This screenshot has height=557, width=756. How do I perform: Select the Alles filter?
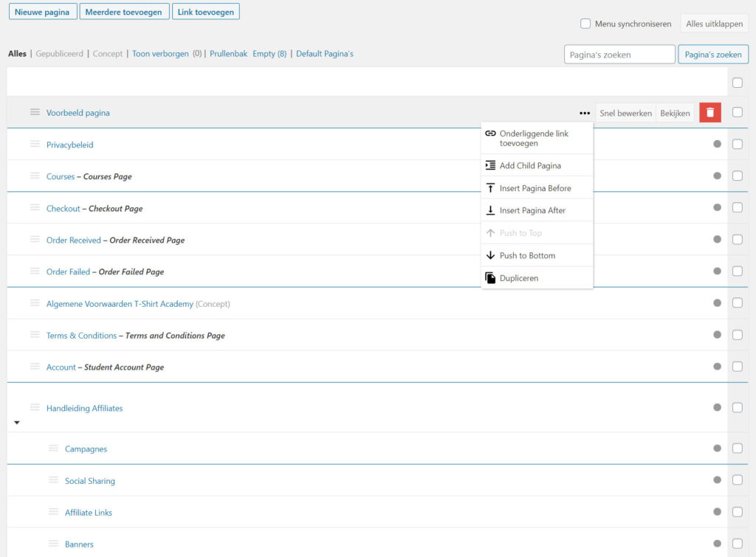tap(18, 53)
